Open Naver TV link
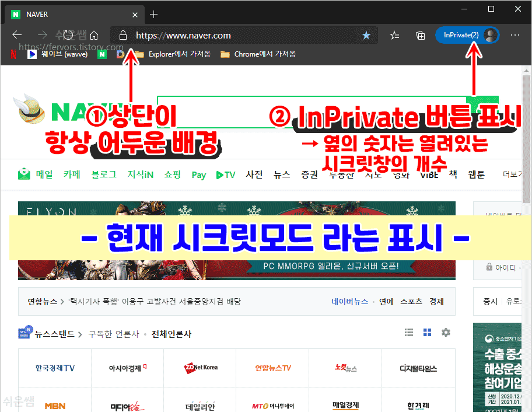 (226, 174)
